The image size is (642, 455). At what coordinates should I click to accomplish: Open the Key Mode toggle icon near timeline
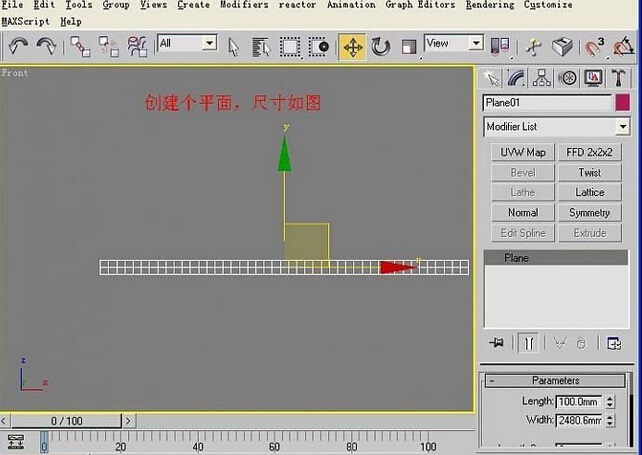click(16, 441)
